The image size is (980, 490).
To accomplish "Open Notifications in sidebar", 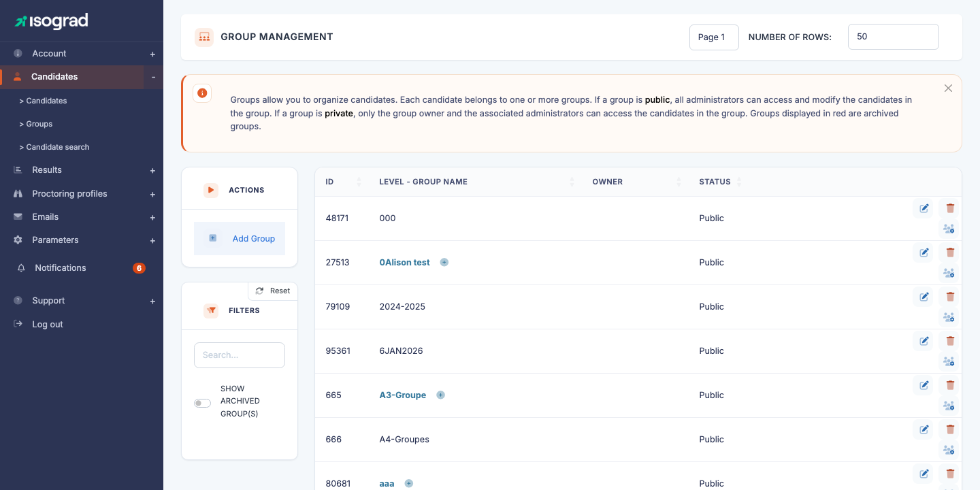I will point(61,268).
